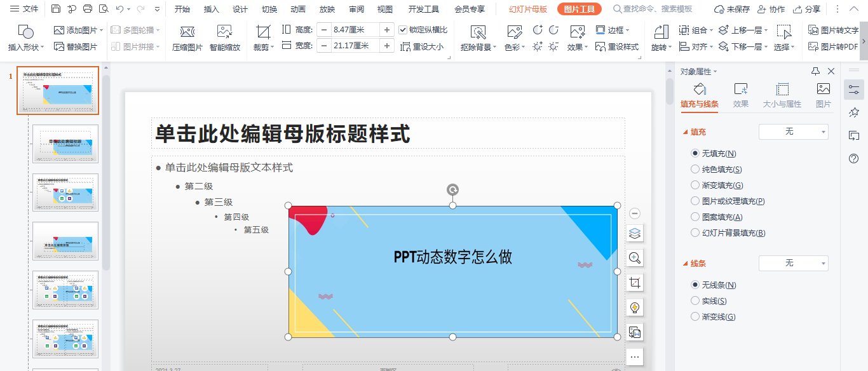
Task: Click width minus stepper button
Action: point(324,46)
